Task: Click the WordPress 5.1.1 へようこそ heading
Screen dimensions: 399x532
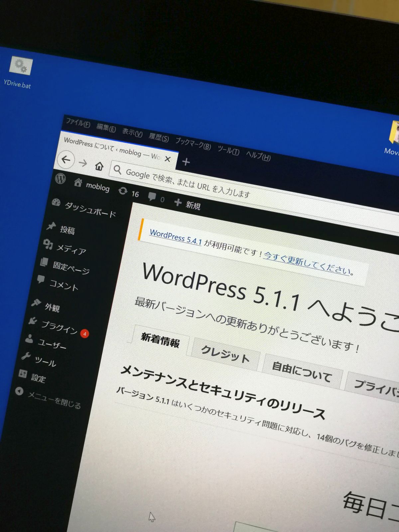Action: point(271,298)
